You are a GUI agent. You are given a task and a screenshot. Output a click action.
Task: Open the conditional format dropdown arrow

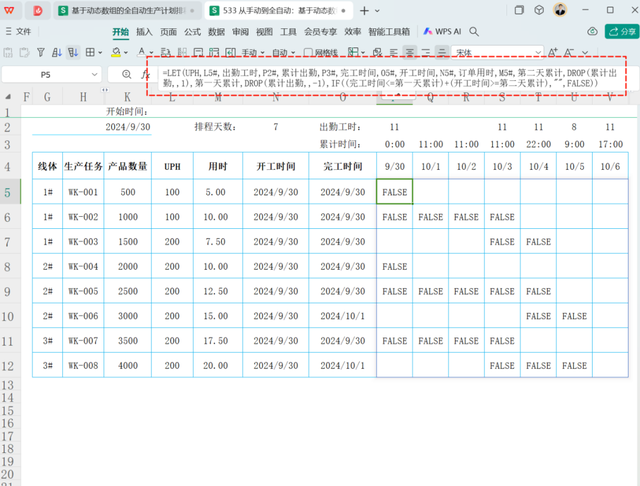363,53
